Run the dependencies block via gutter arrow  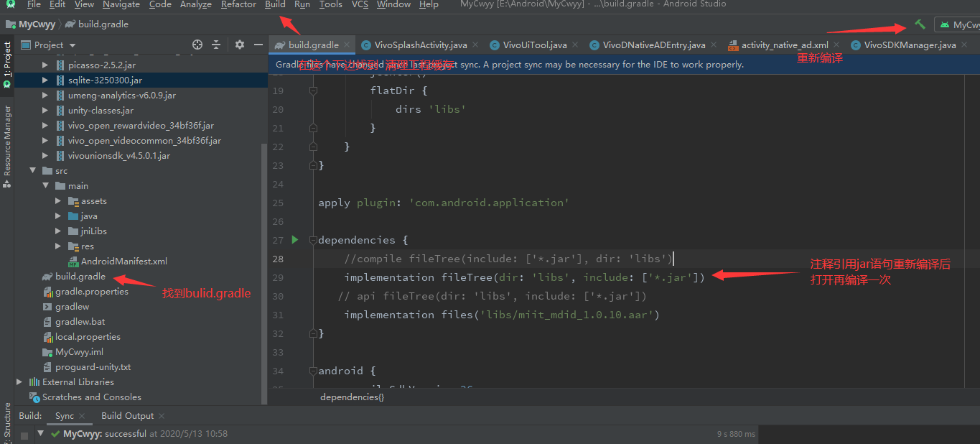(294, 239)
